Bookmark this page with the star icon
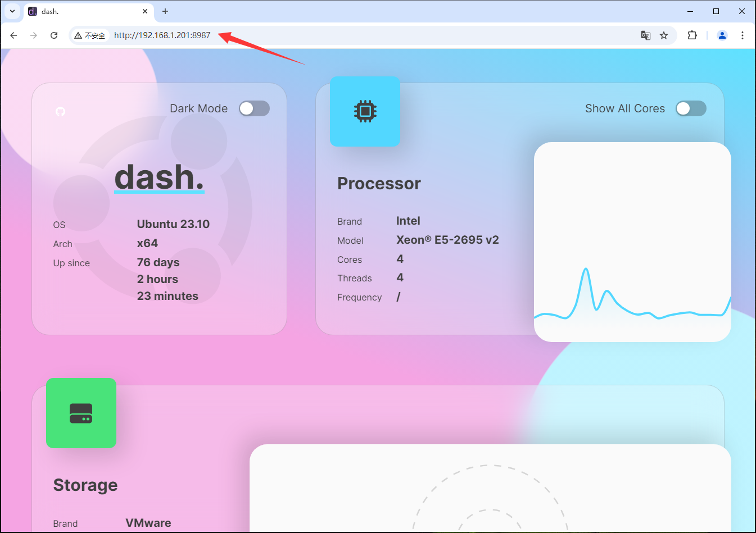 664,35
